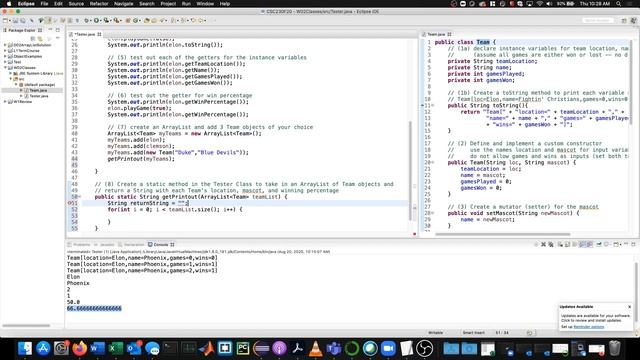Open Microsoft Teams from the Dock
This screenshot has width=640, height=360.
click(x=334, y=348)
